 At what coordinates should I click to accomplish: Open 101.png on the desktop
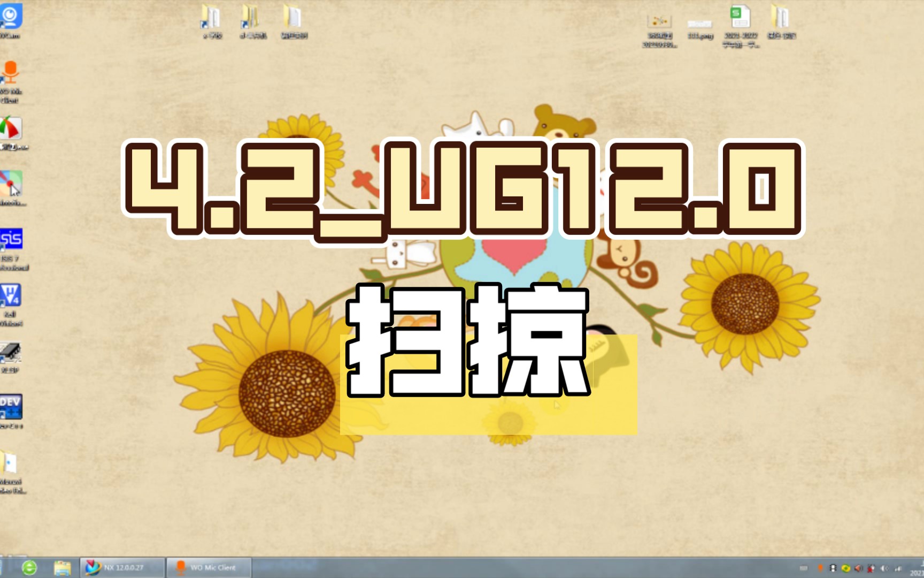(x=699, y=24)
